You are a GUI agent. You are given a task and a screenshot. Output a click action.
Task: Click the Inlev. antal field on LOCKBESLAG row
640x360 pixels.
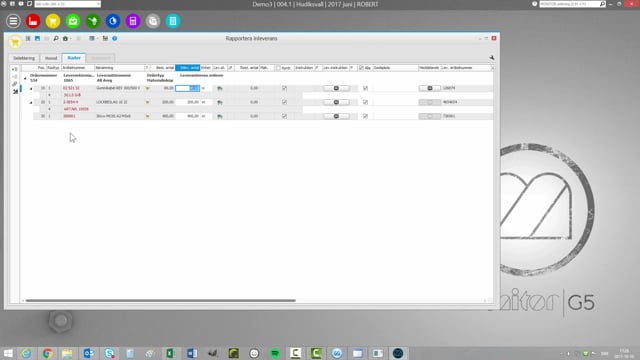188,102
